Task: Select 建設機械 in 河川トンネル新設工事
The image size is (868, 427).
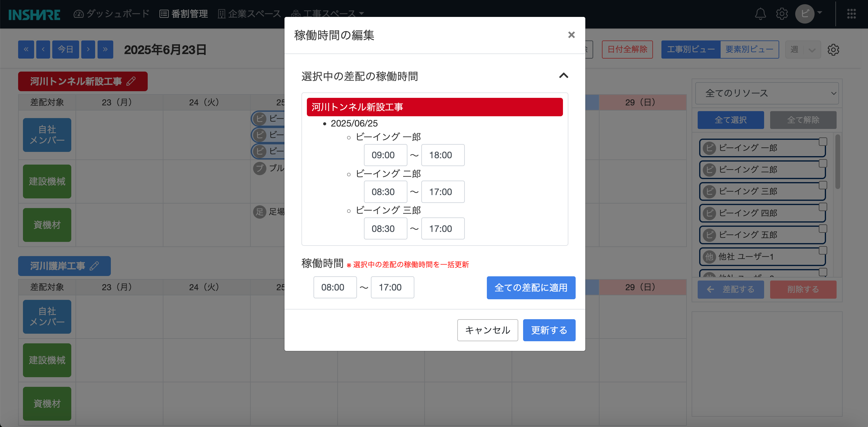Action: tap(47, 181)
